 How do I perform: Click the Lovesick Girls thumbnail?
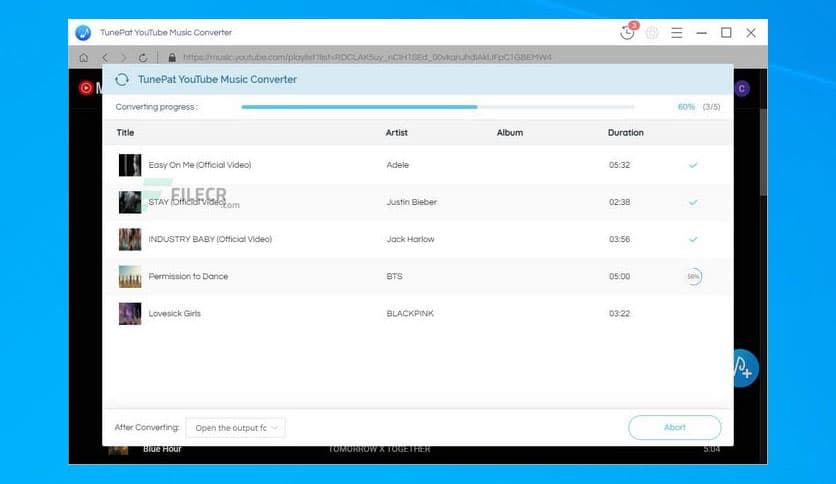tap(130, 313)
